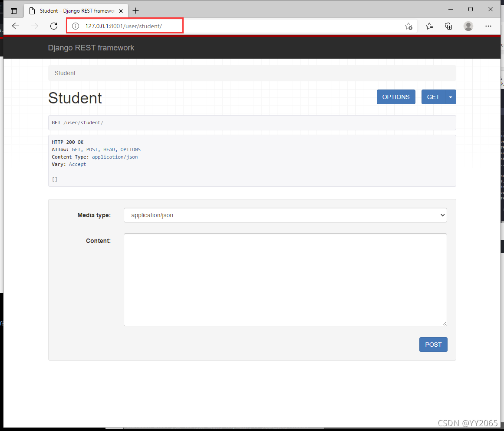This screenshot has width=504, height=431.
Task: Open the Favorites list
Action: [429, 26]
